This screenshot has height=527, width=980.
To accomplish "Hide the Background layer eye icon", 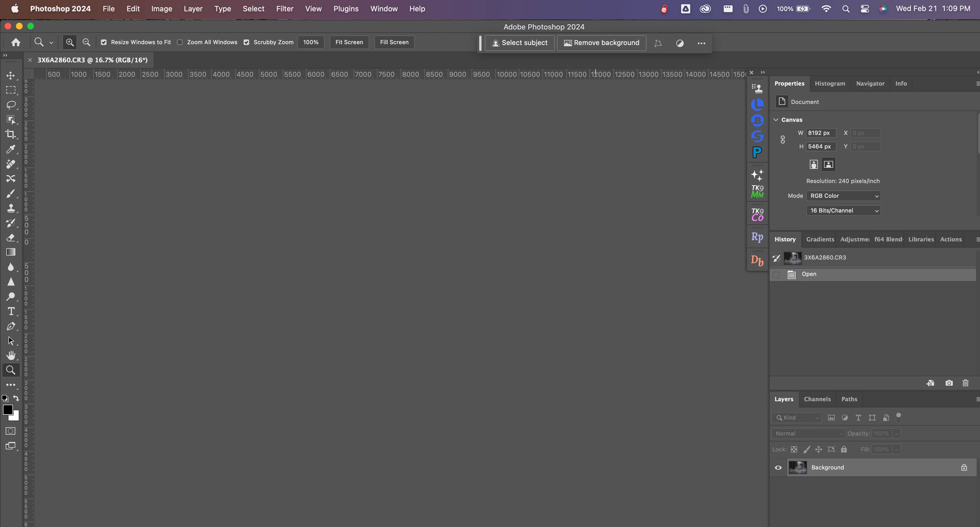I will 778,468.
